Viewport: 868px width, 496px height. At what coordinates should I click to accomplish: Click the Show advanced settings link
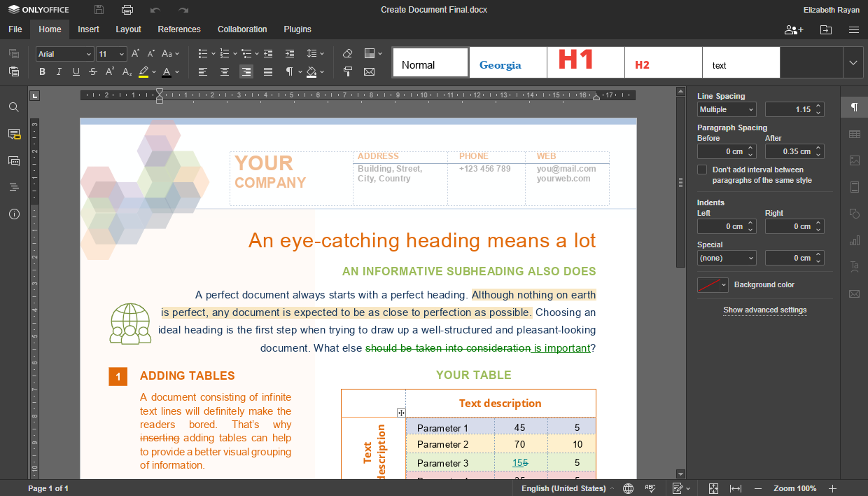[x=764, y=310]
